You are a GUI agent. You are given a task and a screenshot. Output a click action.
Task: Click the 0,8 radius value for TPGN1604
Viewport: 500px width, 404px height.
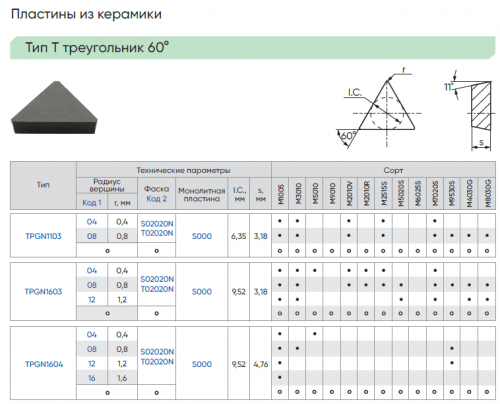click(x=122, y=349)
